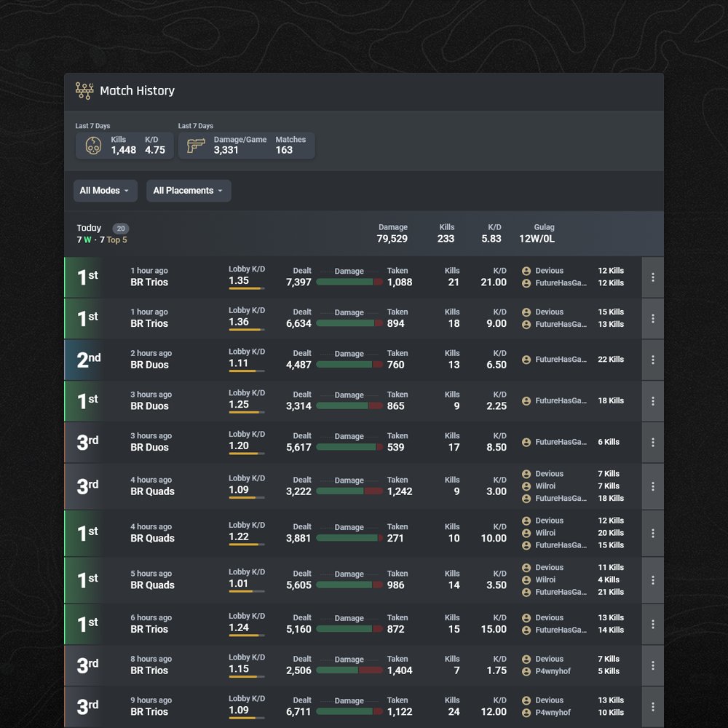Click Devious's avatar on the 3rd place BR Quads match
This screenshot has height=728, width=728.
point(526,473)
